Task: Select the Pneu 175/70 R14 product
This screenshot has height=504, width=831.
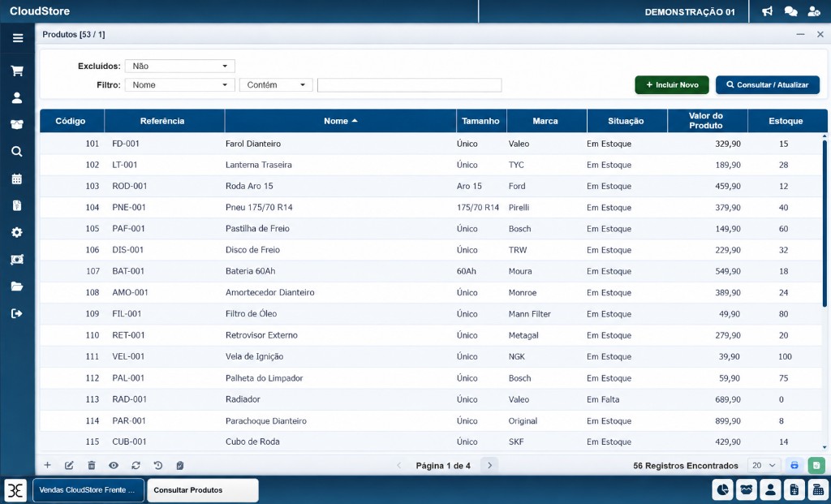Action: pyautogui.click(x=259, y=207)
